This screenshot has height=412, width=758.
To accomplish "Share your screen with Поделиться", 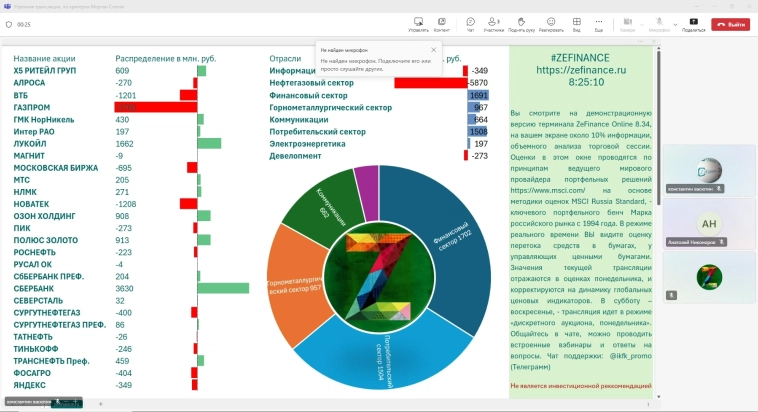I will (x=694, y=25).
